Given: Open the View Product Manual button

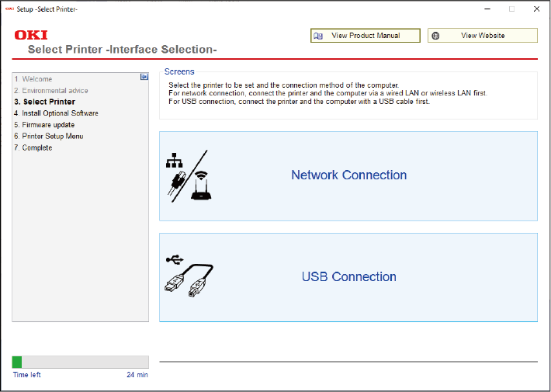Looking at the screenshot, I should tap(365, 36).
